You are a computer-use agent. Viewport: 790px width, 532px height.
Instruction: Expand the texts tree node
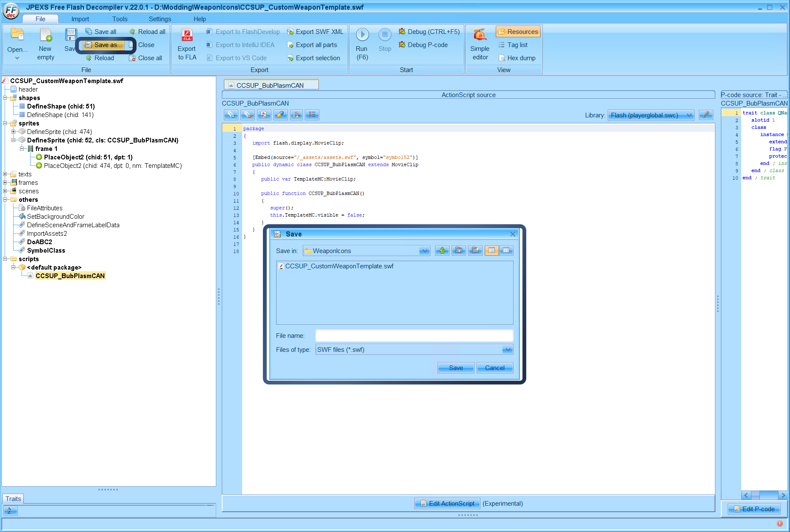click(x=5, y=174)
